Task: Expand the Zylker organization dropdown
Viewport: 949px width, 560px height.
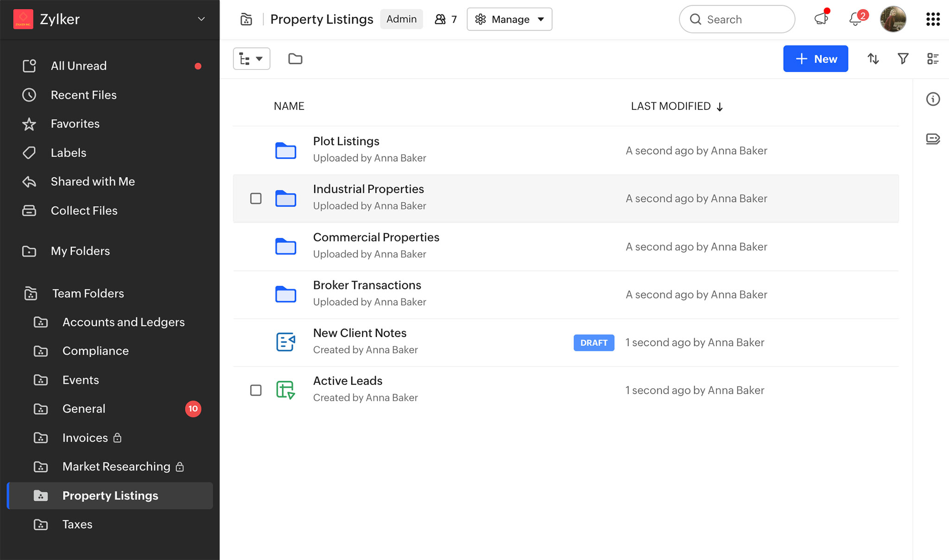Action: point(201,19)
